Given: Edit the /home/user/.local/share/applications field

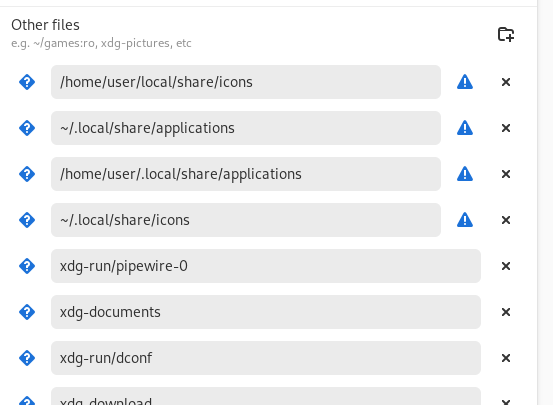Looking at the screenshot, I should point(246,174).
